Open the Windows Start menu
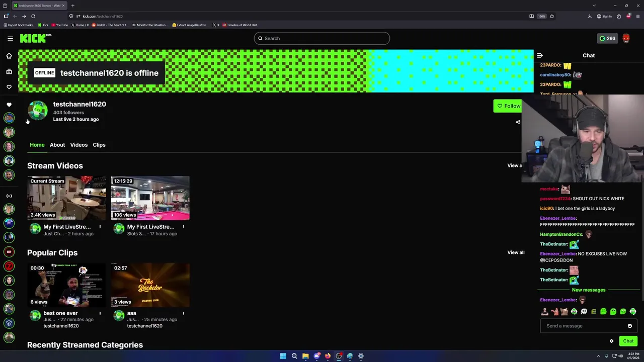The image size is (644, 362). coord(283,356)
